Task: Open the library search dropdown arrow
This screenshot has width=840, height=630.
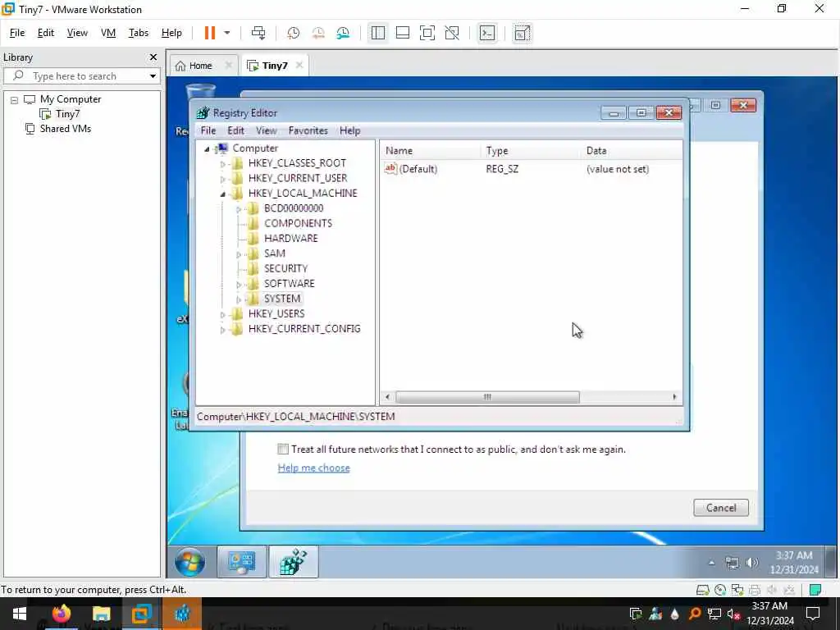Action: [x=153, y=76]
